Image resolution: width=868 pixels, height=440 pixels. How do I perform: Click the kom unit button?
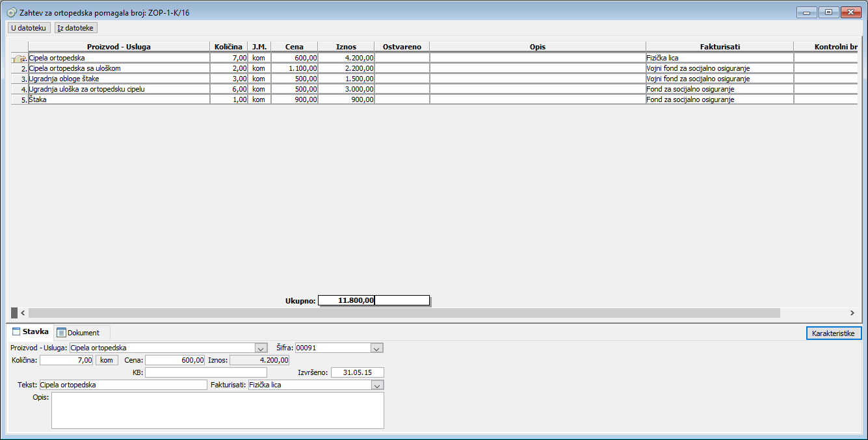point(107,360)
